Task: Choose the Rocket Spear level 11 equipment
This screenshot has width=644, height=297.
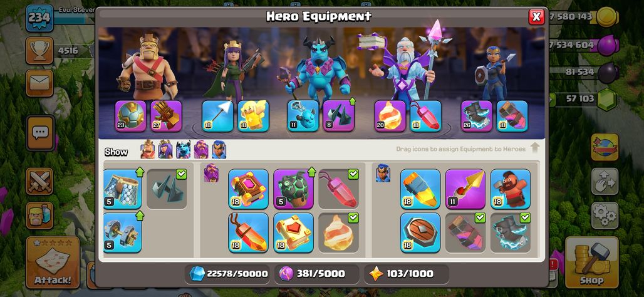Action: tap(465, 189)
